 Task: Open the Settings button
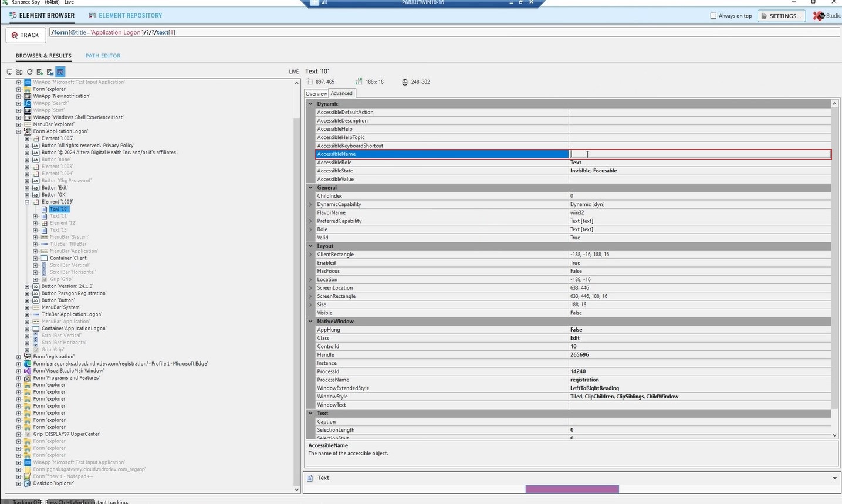[x=780, y=16]
